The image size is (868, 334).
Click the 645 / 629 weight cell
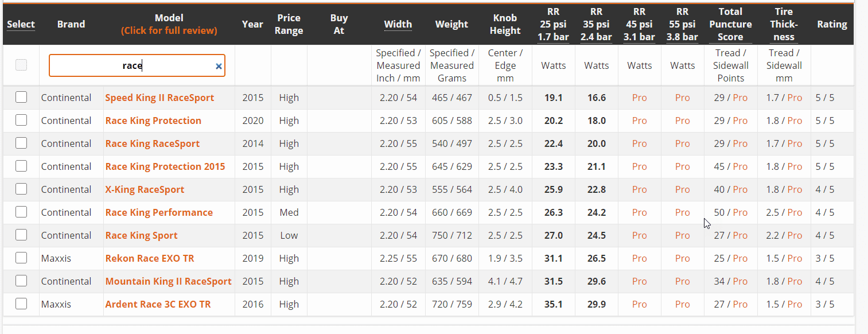coord(452,166)
